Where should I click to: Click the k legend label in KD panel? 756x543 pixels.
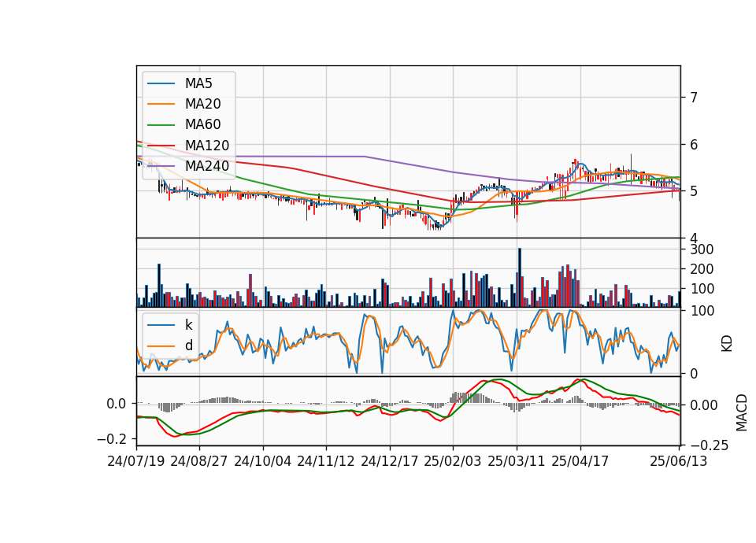point(188,325)
